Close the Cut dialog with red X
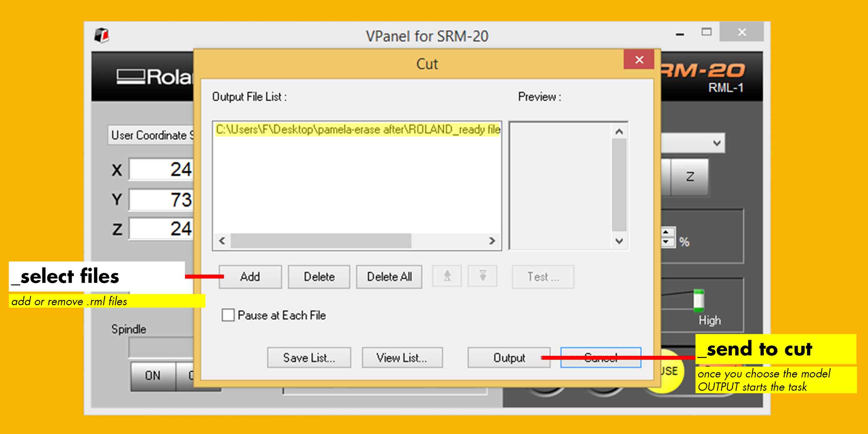Viewport: 868px width, 434px height. [x=639, y=60]
